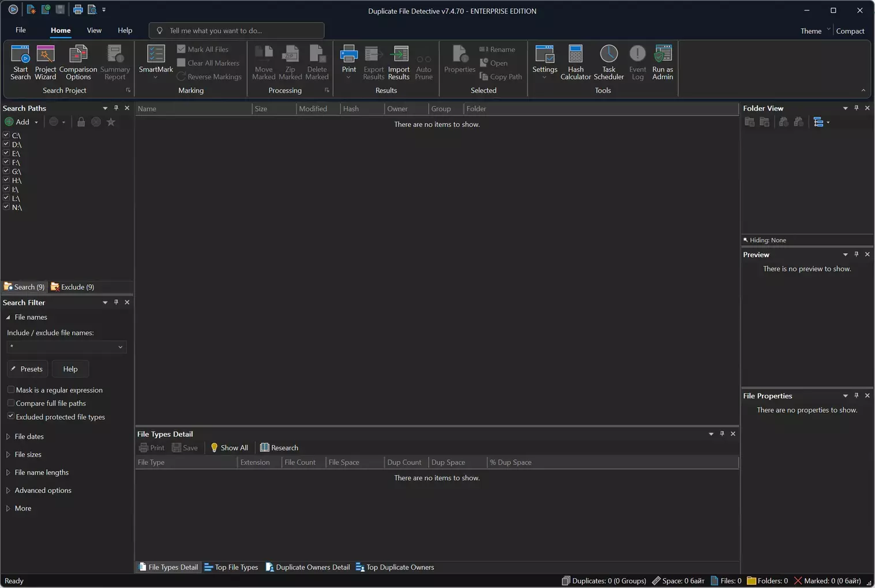Screen dimensions: 875x588
Task: Open the View ribbon tab
Action: [x=94, y=31]
